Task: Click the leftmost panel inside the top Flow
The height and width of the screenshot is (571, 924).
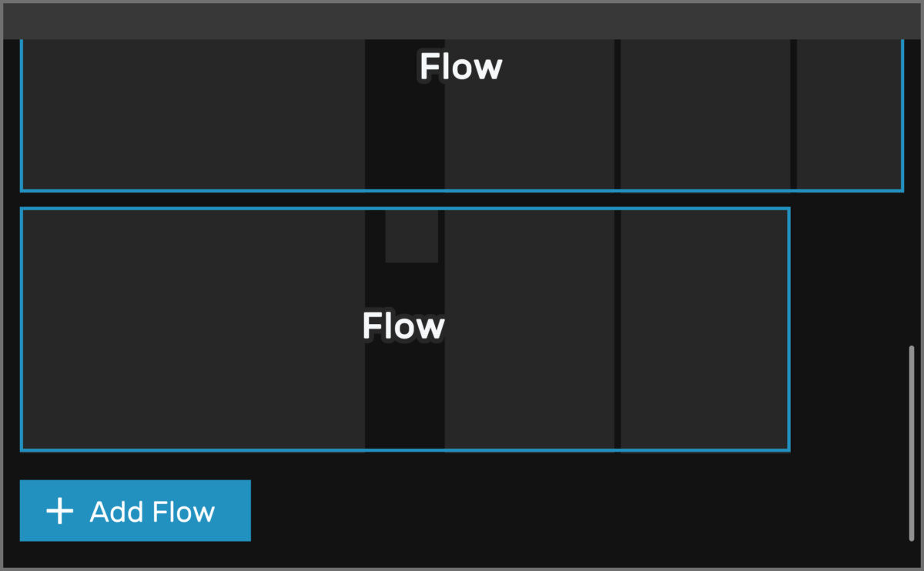Action: click(x=192, y=115)
